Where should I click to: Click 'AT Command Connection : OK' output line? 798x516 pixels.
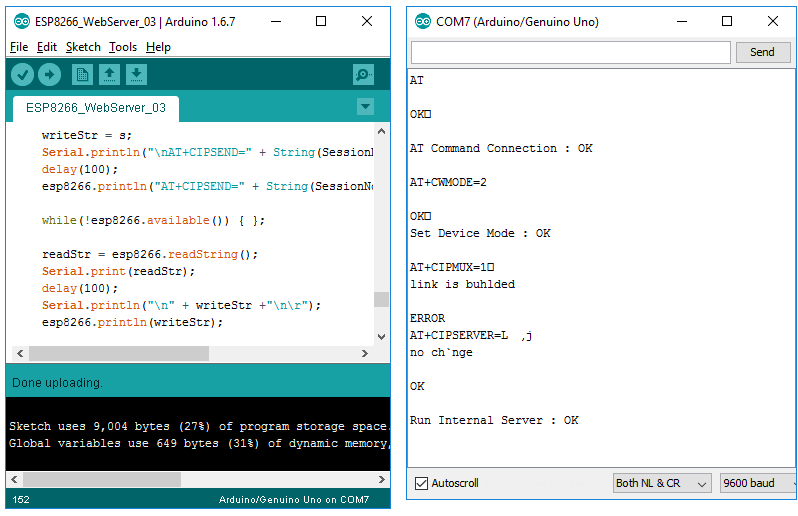[501, 149]
